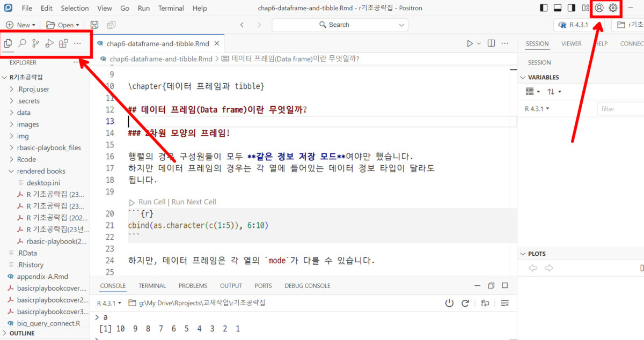
Task: Click the Variables filter input field
Action: [x=621, y=109]
